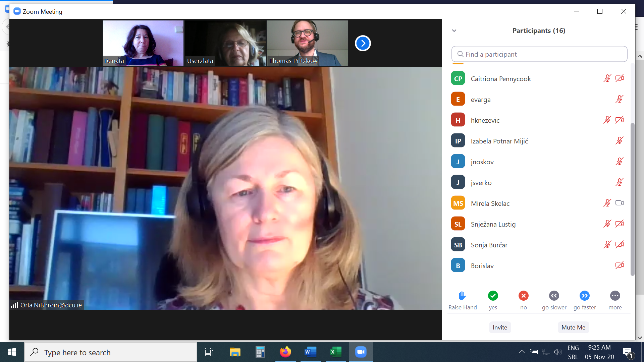Image resolution: width=644 pixels, height=362 pixels.
Task: Open Word from the taskbar
Action: click(x=311, y=352)
